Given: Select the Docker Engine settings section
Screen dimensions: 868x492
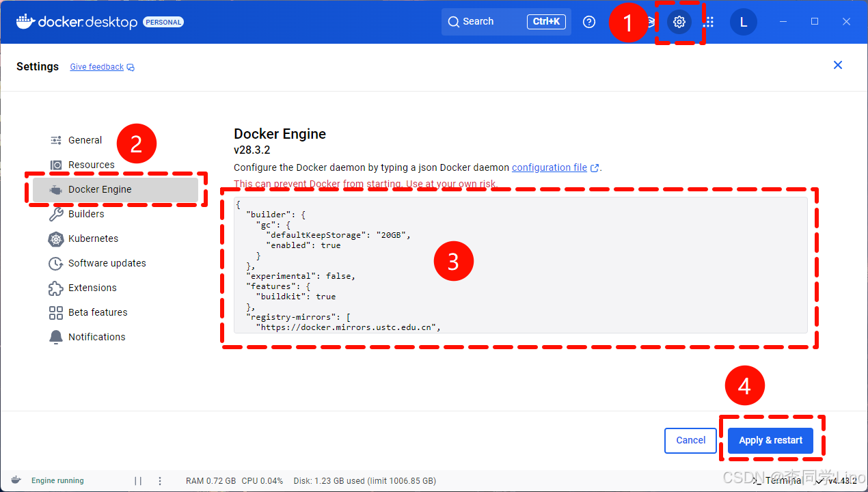Looking at the screenshot, I should 116,189.
